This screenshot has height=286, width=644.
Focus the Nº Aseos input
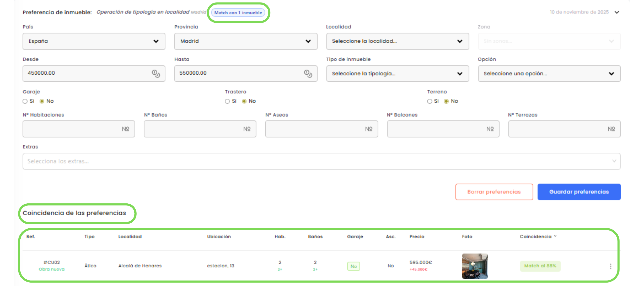[x=321, y=129]
